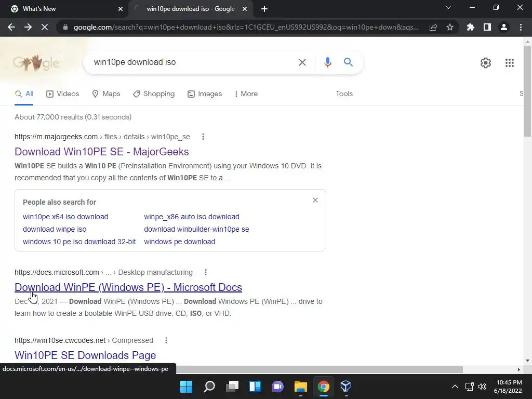The image size is (532, 399).
Task: Start a search by voice
Action: [x=327, y=62]
